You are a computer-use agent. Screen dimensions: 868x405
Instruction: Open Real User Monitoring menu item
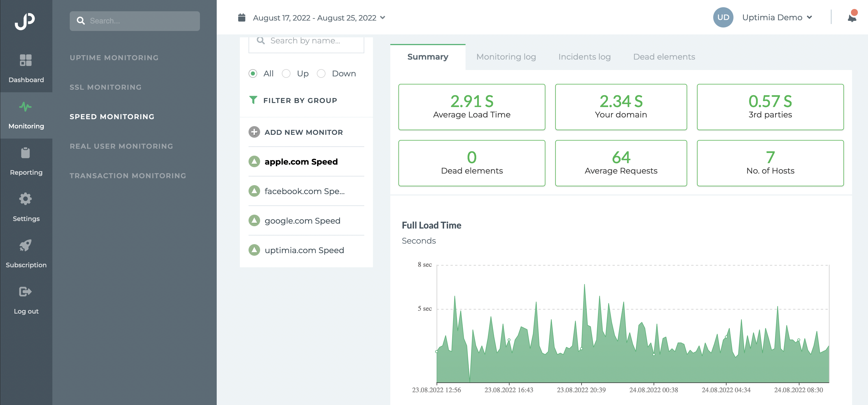tap(121, 146)
